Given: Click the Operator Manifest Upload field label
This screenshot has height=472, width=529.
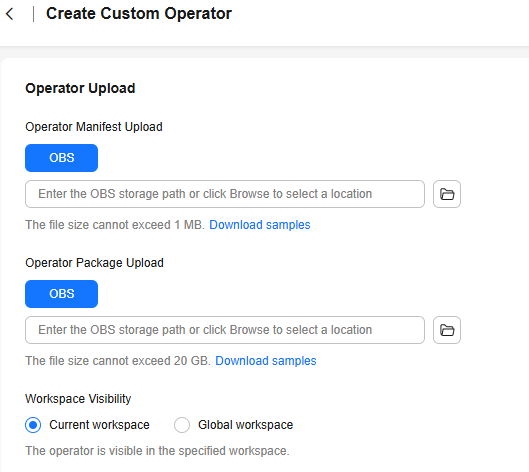Looking at the screenshot, I should coord(94,127).
